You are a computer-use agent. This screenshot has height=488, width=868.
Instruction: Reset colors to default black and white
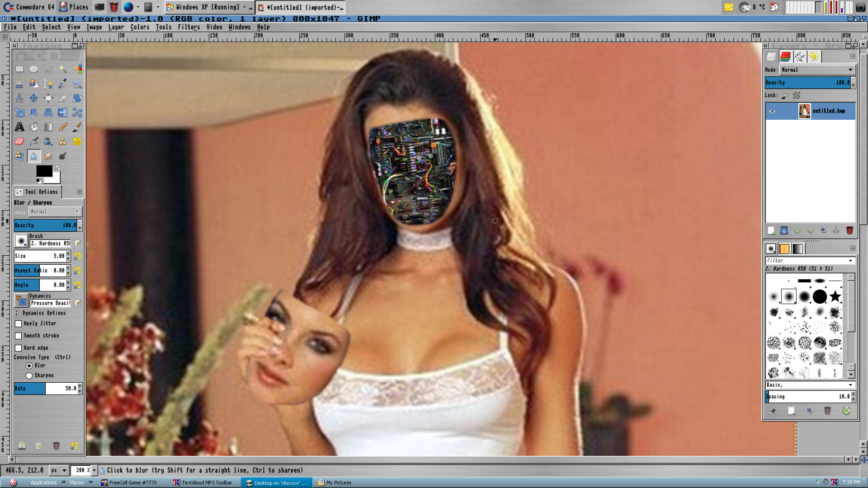click(x=39, y=180)
